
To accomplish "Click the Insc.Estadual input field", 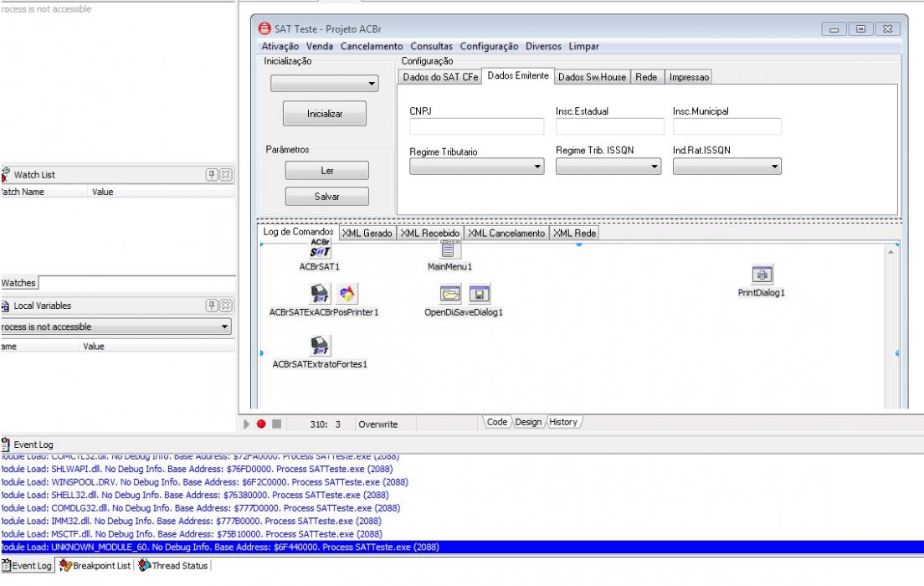I will 610,126.
